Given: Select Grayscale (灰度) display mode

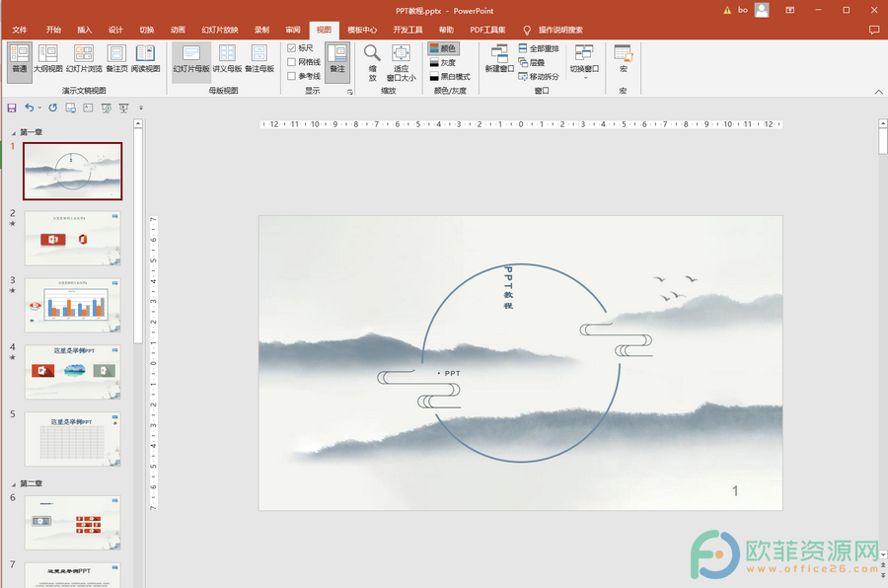Looking at the screenshot, I should (x=443, y=63).
